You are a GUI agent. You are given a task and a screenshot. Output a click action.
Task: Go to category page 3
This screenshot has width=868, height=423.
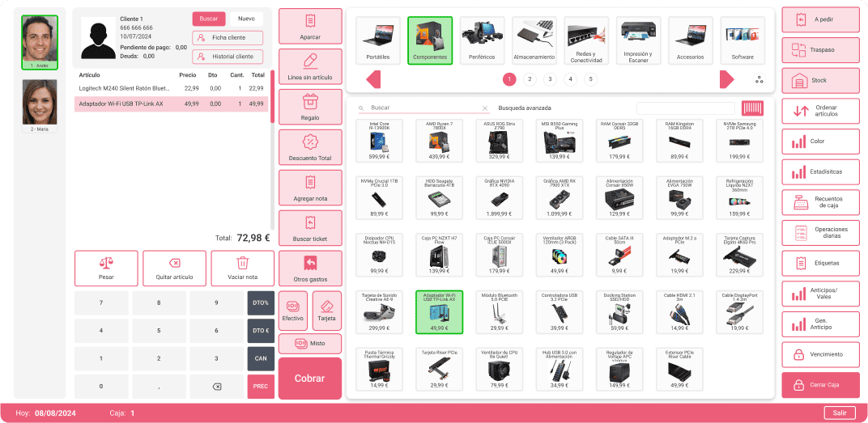(550, 79)
